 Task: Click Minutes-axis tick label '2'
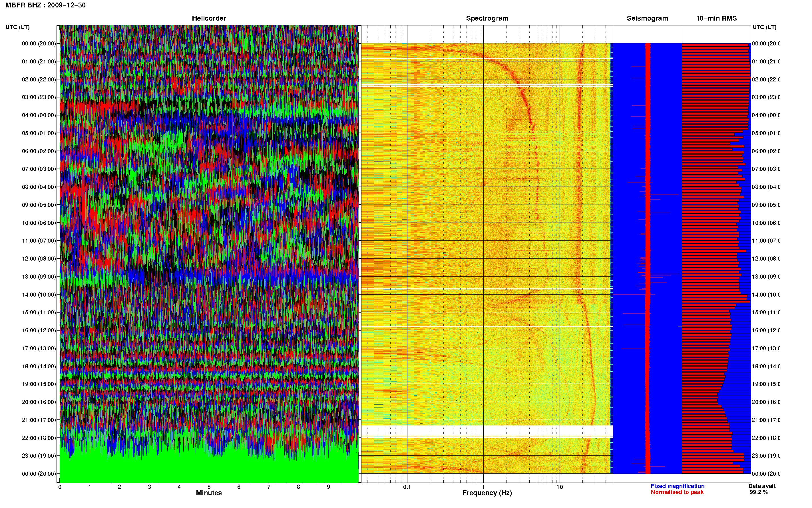[120, 487]
